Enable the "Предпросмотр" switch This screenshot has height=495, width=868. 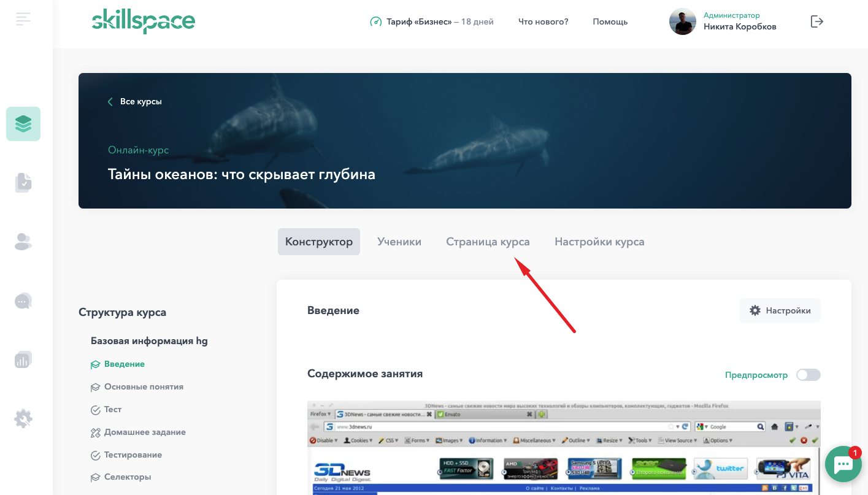click(x=808, y=375)
